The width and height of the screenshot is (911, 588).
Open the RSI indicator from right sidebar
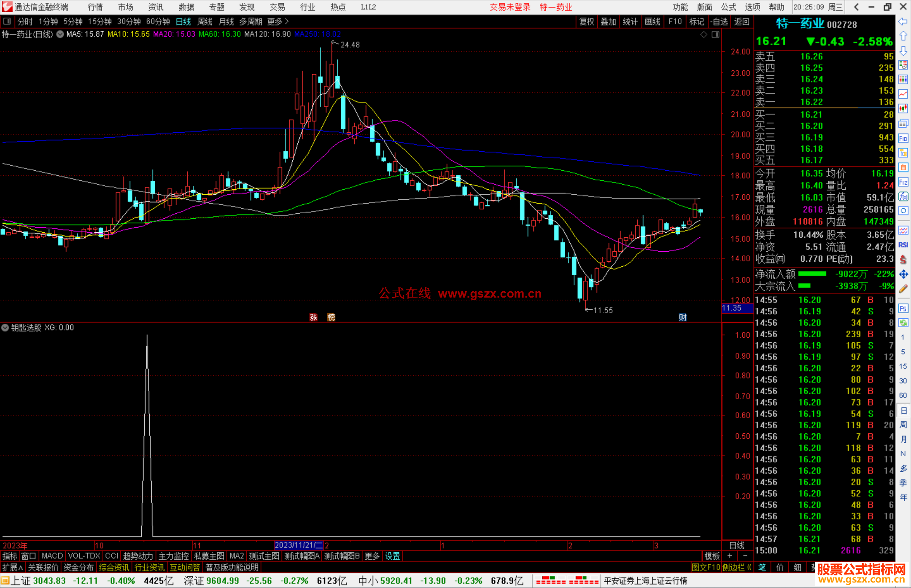pos(903,245)
